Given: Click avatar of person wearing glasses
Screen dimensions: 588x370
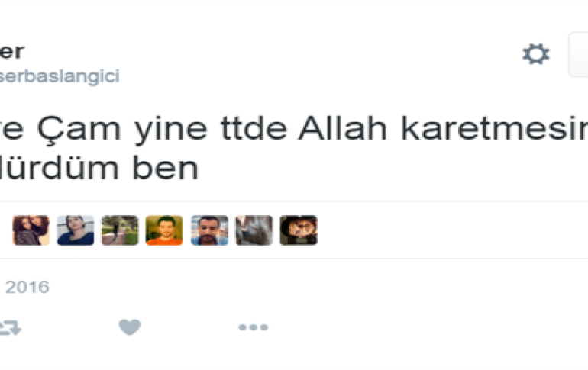Looking at the screenshot, I should point(299,230).
